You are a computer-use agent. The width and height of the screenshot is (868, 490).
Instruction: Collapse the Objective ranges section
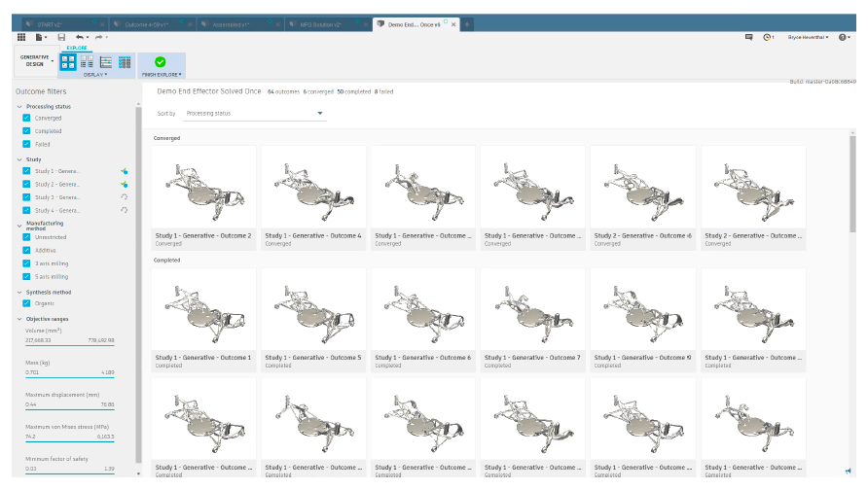point(19,318)
